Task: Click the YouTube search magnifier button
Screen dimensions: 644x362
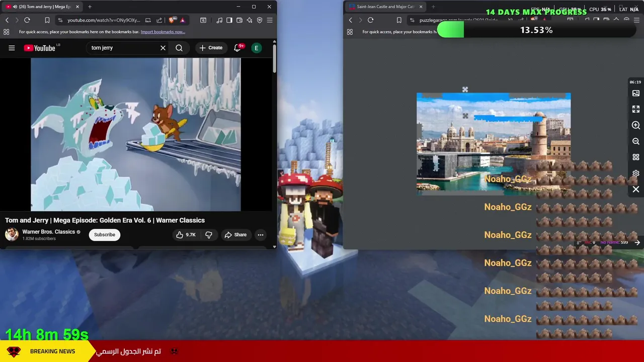Action: (179, 48)
